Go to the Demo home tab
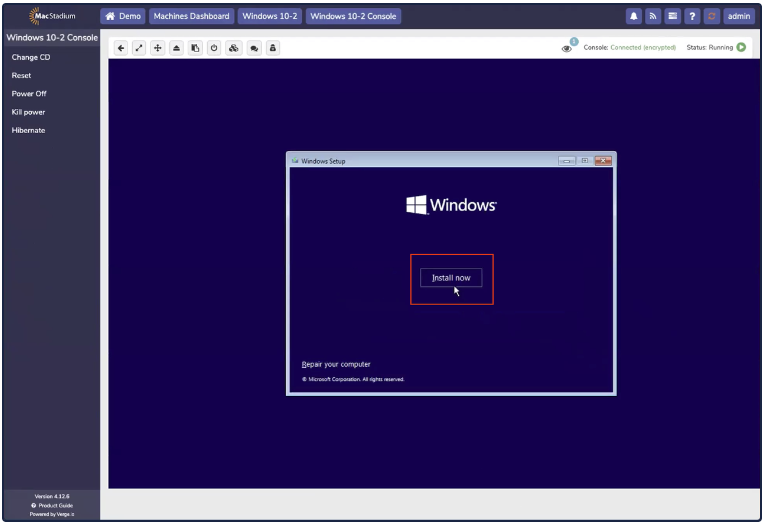This screenshot has width=762, height=524. (123, 16)
